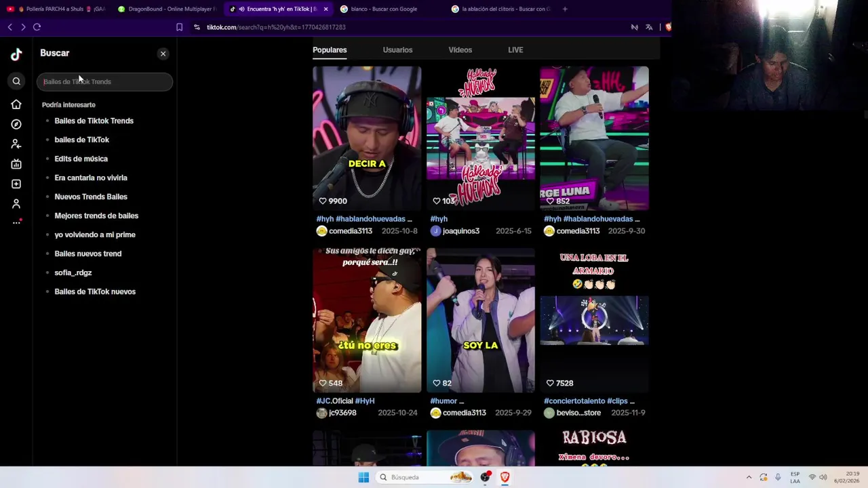Open the OBS Studio taskbar icon
The height and width of the screenshot is (488, 868).
[x=486, y=477]
